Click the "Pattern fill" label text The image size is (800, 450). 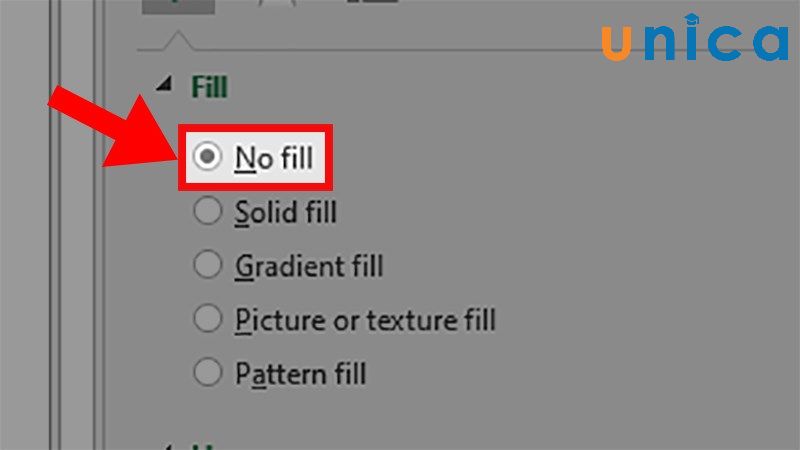[300, 375]
